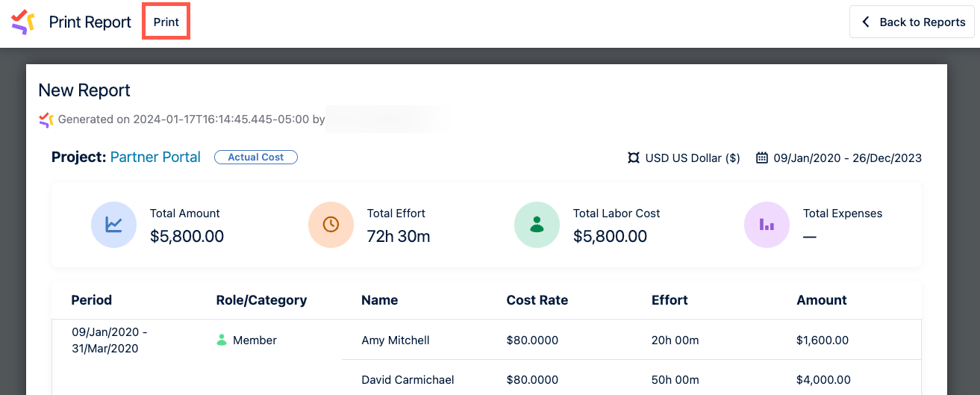Click the small logo beside Generated on
Image resolution: width=980 pixels, height=395 pixels.
tap(46, 119)
